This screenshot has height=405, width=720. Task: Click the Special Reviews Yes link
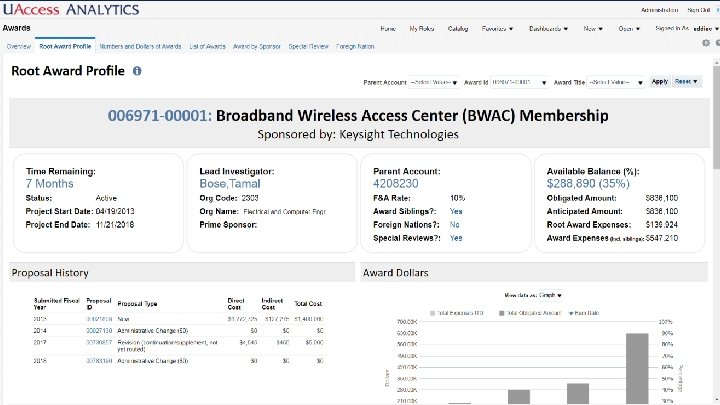click(456, 238)
